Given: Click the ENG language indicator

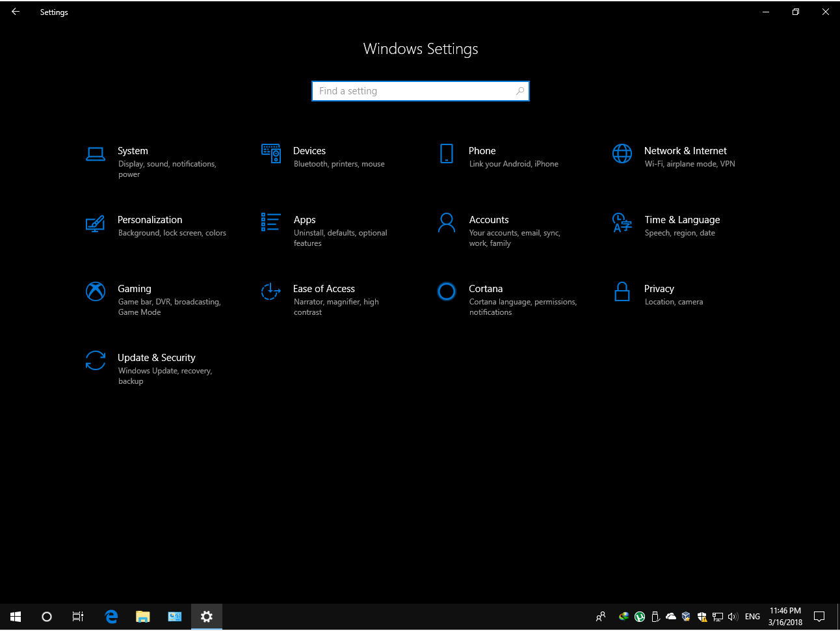Looking at the screenshot, I should tap(752, 617).
